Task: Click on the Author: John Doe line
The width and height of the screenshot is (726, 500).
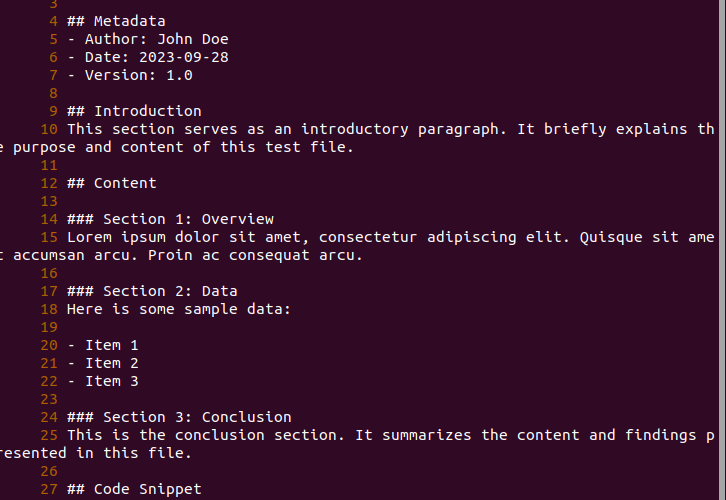Action: tap(148, 39)
